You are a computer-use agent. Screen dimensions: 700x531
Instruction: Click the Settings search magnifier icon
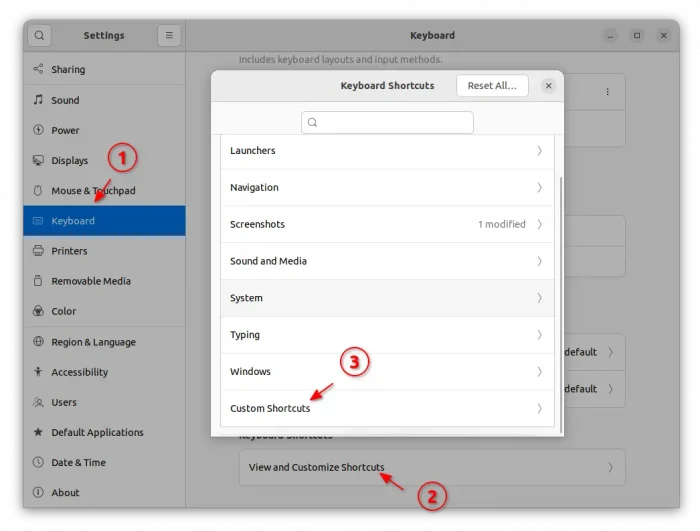[38, 35]
